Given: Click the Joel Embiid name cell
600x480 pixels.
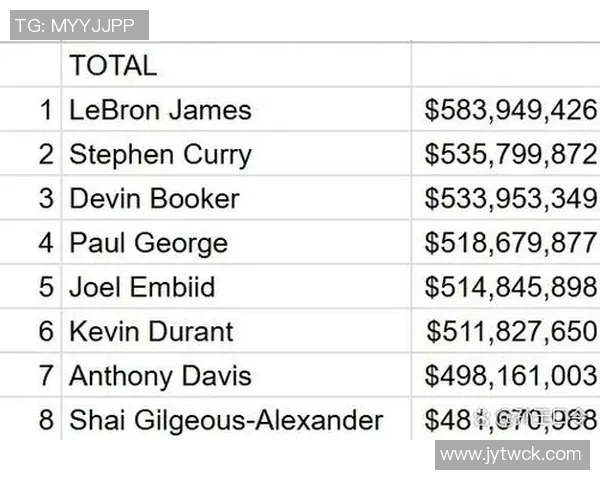Looking at the screenshot, I should click(142, 288).
